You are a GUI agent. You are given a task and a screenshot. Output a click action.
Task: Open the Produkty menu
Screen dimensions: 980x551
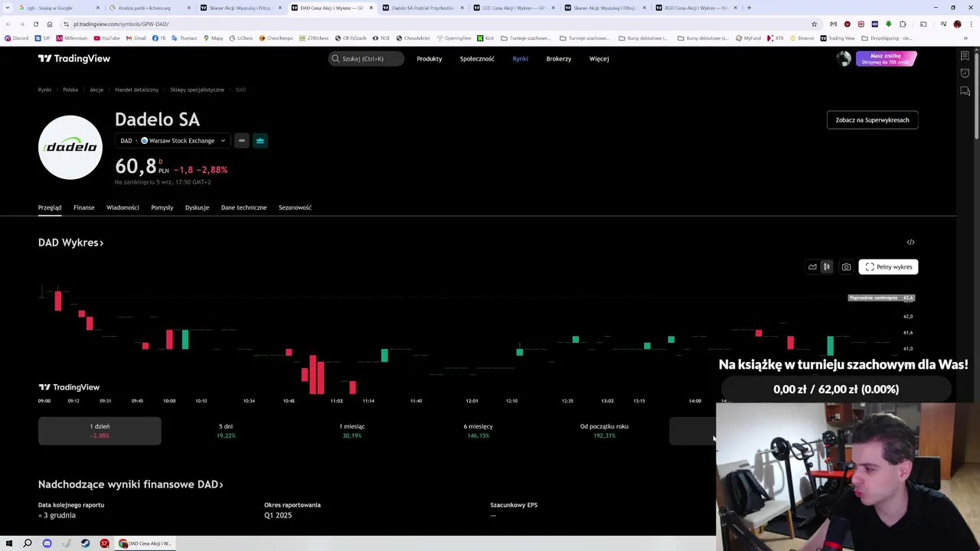pyautogui.click(x=429, y=59)
